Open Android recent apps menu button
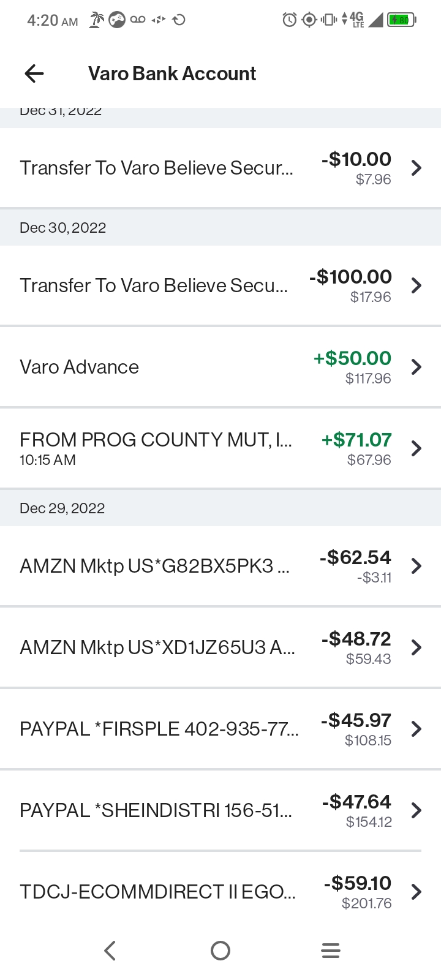 [x=331, y=951]
